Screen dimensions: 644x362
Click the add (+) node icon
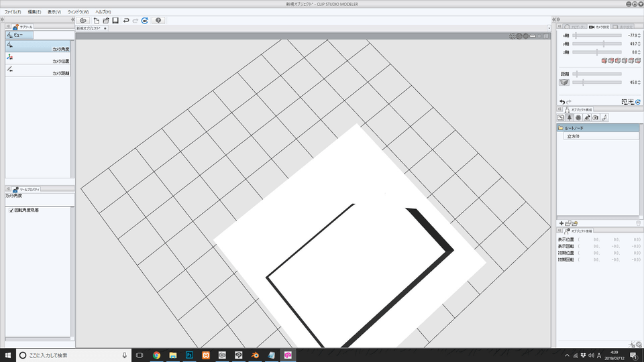pyautogui.click(x=561, y=223)
